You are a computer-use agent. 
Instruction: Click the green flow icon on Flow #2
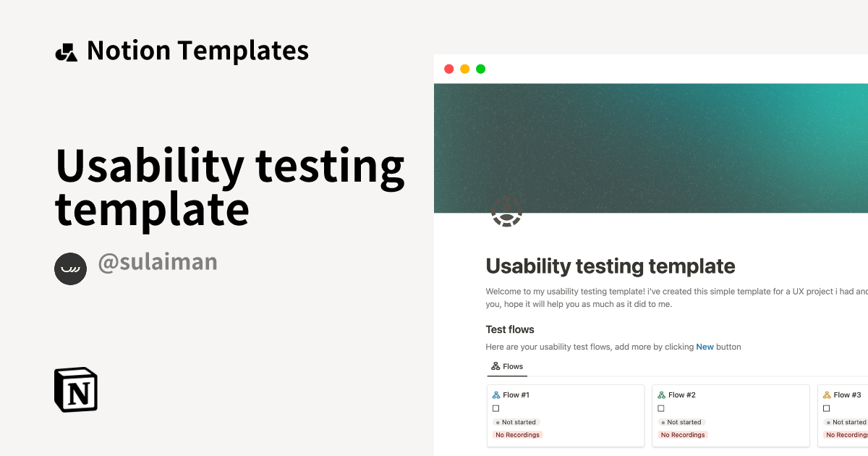660,394
